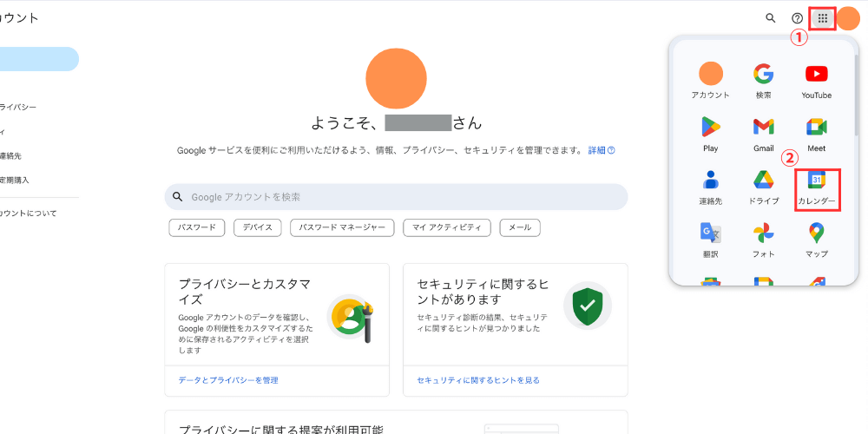
Task: Open 連絡先 app in apps panel
Action: (x=710, y=187)
